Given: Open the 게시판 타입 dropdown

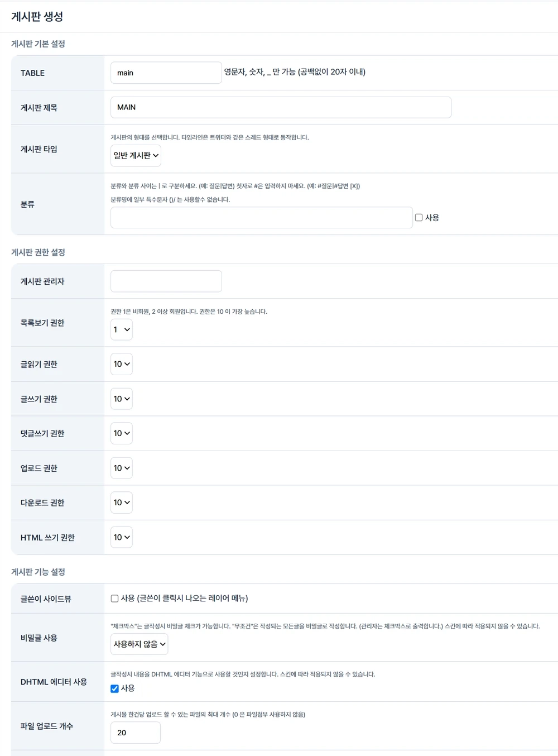Looking at the screenshot, I should click(x=136, y=155).
